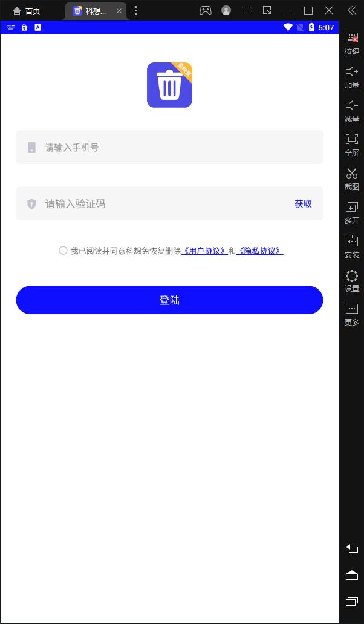Screen dimensions: 364x624
Task: Click the no-SIM signal status icon
Action: (300, 27)
